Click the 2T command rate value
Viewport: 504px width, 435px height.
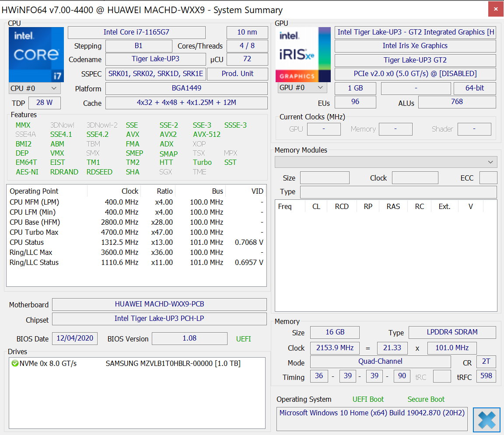pos(486,362)
